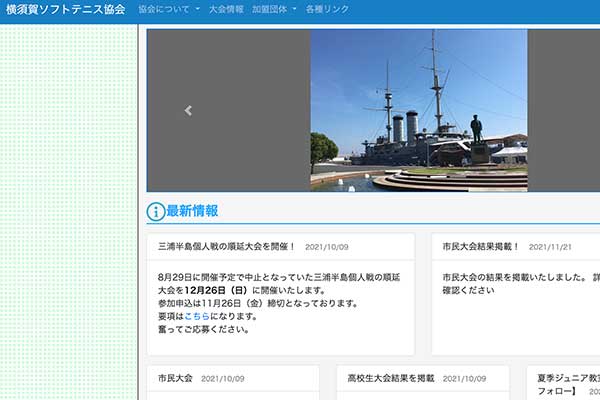Image resolution: width=600 pixels, height=400 pixels.
Task: Expand the 加盟団体 dropdown menu
Action: tap(274, 9)
